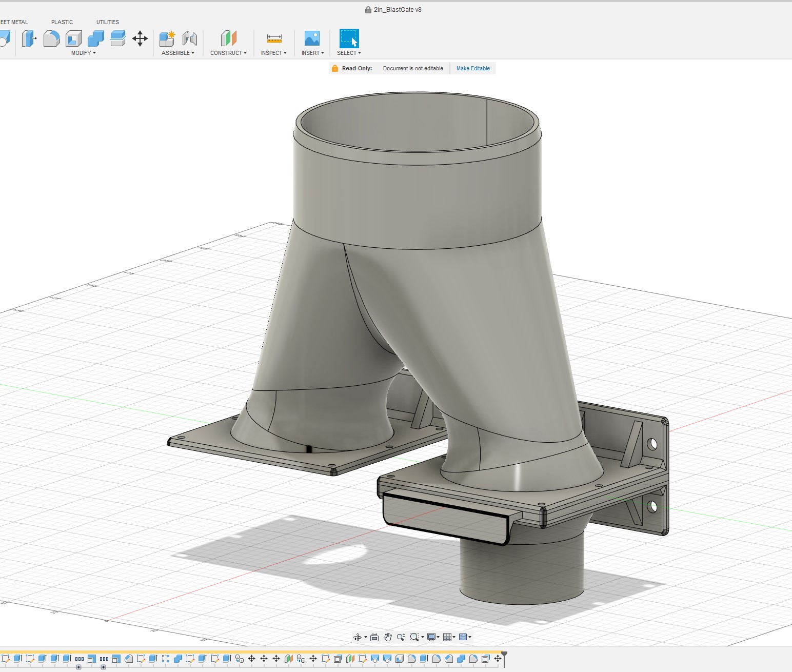Viewport: 792px width, 672px height.
Task: Select the first sketch feature in the timeline
Action: pyautogui.click(x=6, y=659)
